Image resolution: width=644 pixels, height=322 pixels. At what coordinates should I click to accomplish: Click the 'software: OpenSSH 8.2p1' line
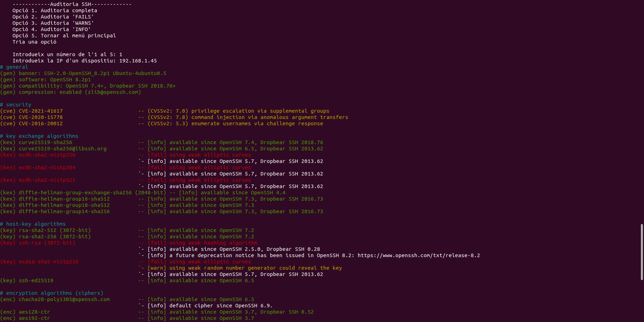[45, 80]
